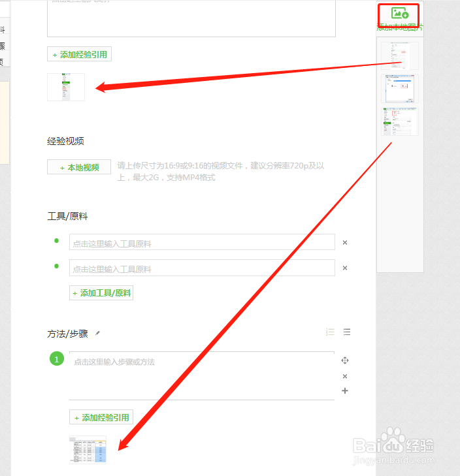460x476 pixels.
Task: Click the move handle for step 1
Action: click(345, 360)
